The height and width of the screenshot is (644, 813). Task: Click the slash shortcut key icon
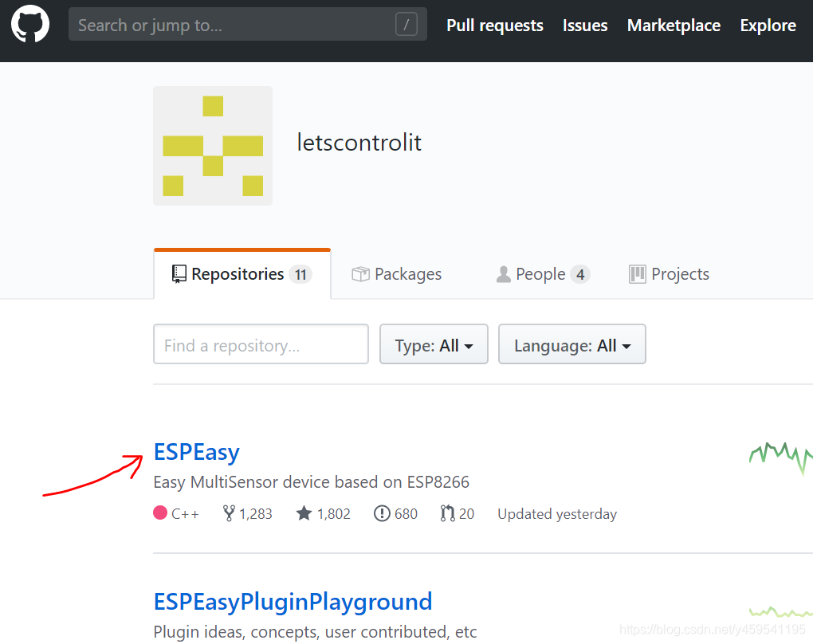(x=406, y=25)
